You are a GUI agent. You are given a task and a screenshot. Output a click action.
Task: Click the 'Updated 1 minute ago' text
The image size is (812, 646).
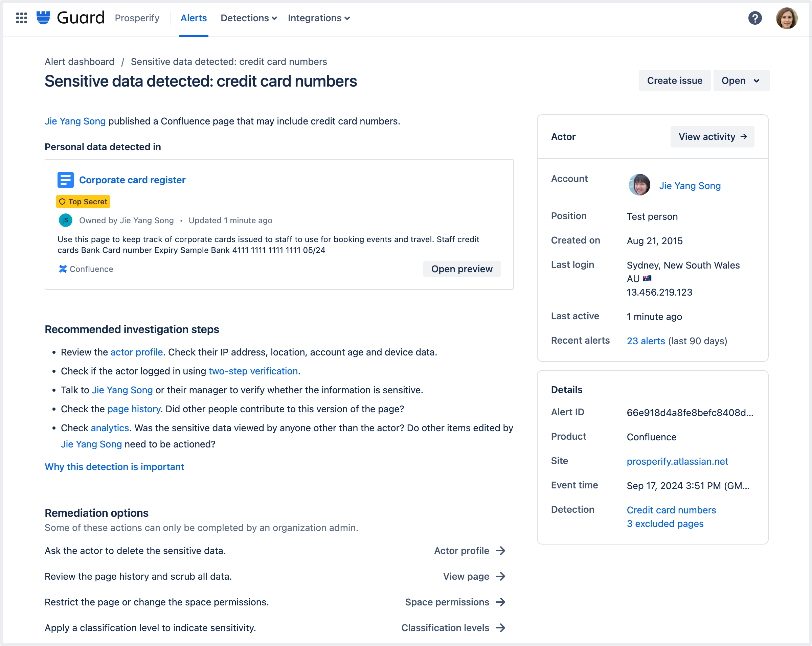(x=230, y=220)
